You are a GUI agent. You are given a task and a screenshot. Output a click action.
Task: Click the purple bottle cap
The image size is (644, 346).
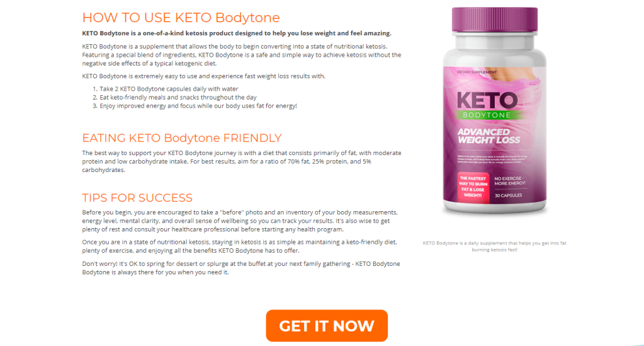(495, 20)
